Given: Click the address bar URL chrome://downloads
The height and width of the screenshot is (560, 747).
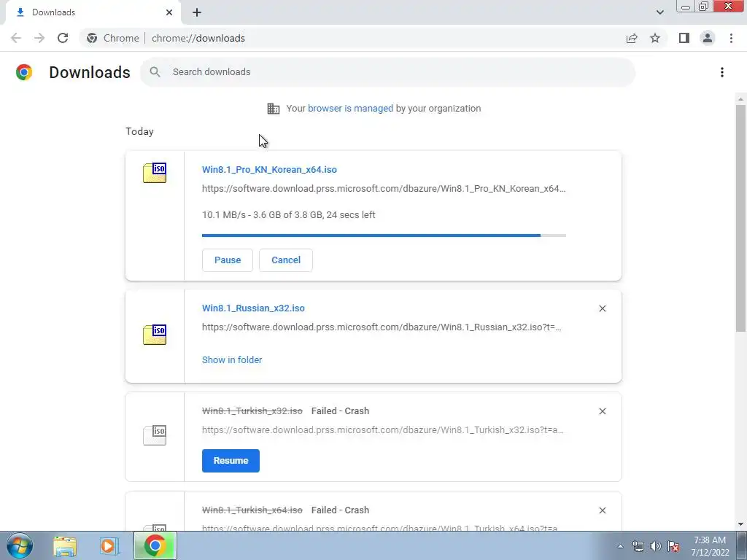Looking at the screenshot, I should [x=198, y=38].
